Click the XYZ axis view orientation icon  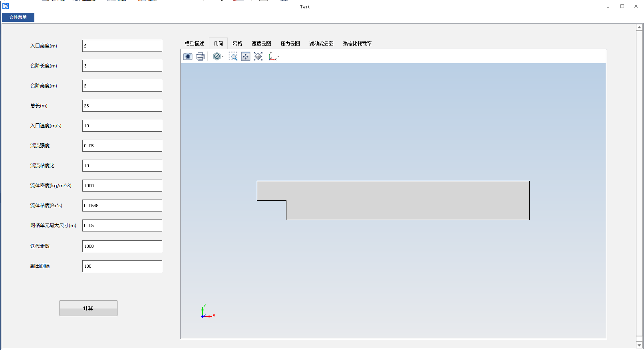(x=272, y=56)
